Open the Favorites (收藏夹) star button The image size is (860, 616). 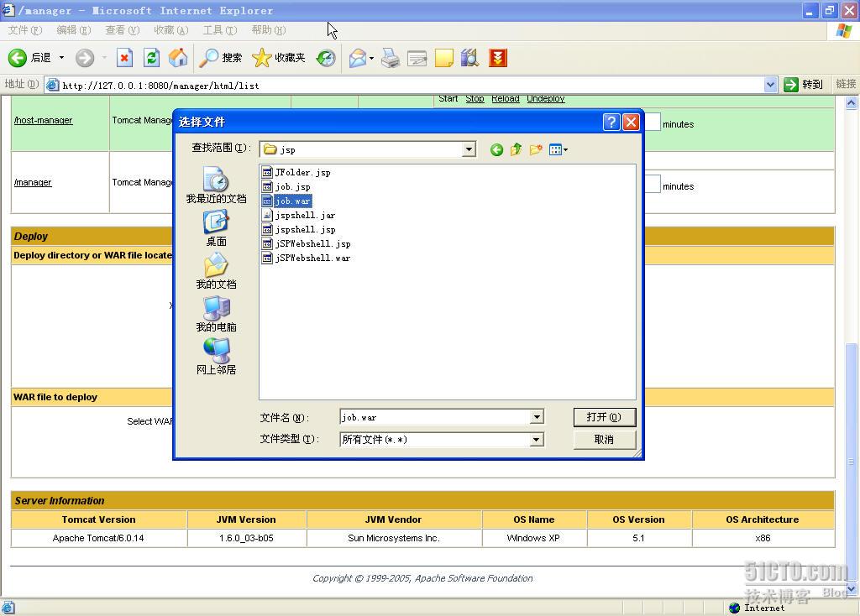pos(279,58)
